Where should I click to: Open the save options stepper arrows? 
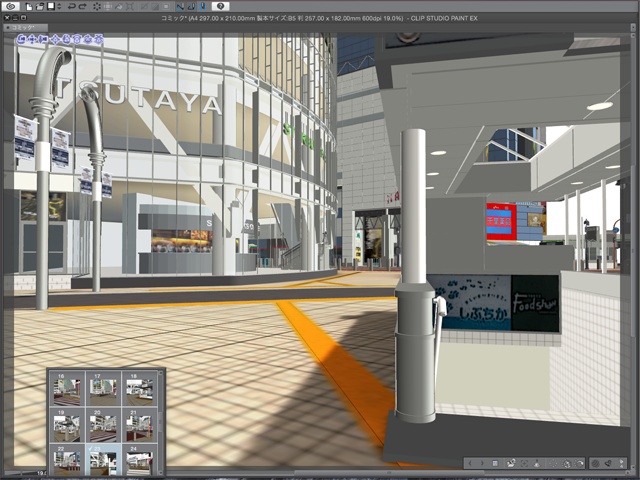pyautogui.click(x=60, y=6)
